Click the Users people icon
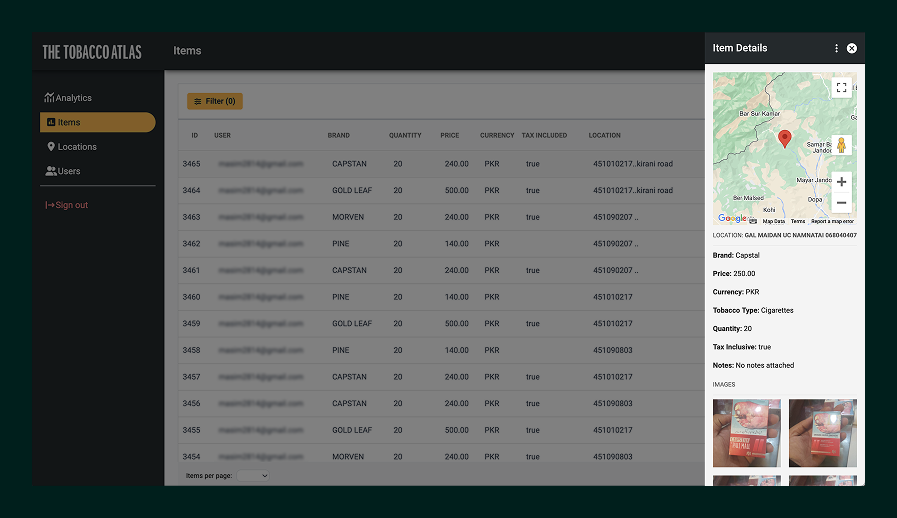The height and width of the screenshot is (518, 897). 51,171
